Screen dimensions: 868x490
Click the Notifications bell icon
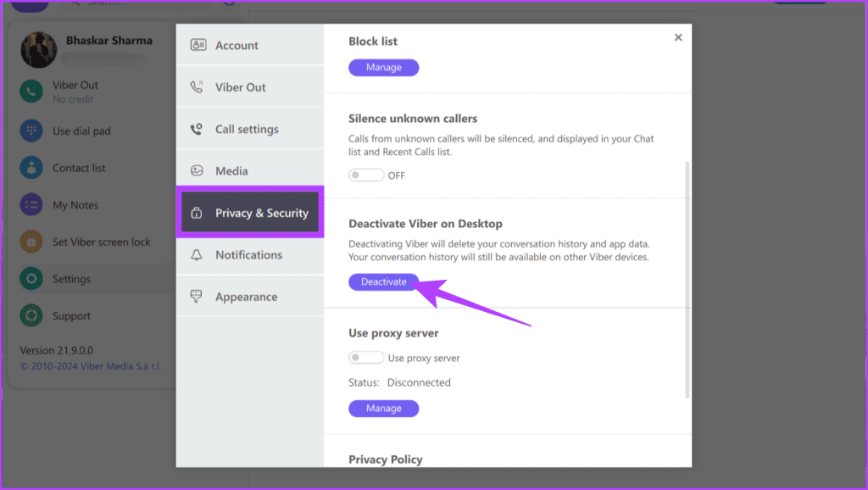(196, 254)
